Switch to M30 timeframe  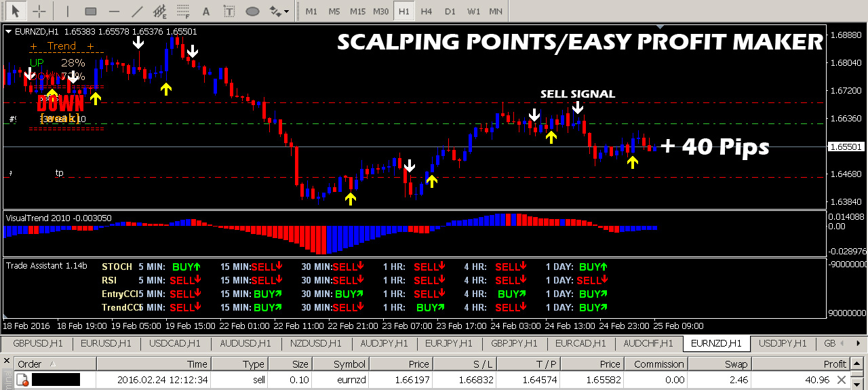(381, 12)
